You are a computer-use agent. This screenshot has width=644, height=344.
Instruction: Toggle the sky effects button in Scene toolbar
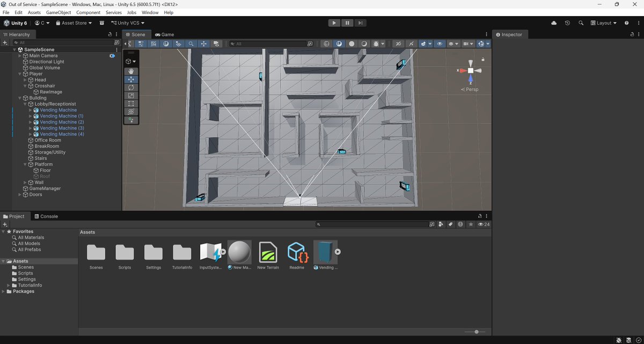click(424, 44)
